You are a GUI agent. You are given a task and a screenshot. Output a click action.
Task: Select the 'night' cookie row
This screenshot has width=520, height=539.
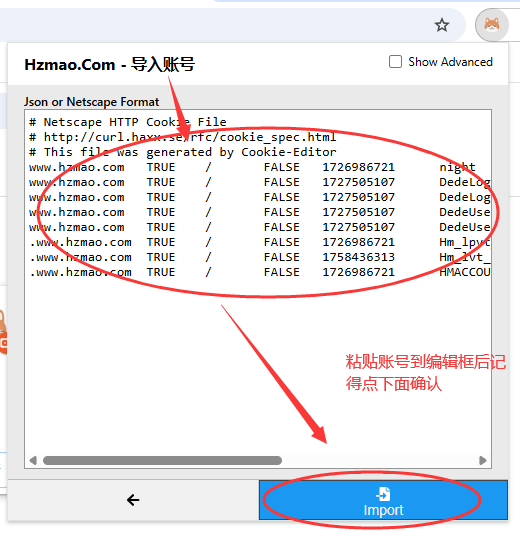pyautogui.click(x=259, y=167)
